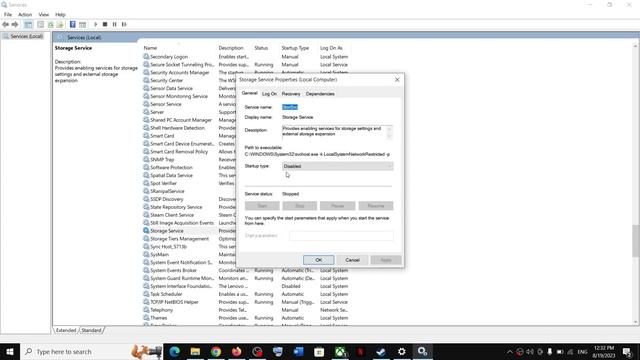640x360 pixels.
Task: Click the Refresh toolbar icon
Action: [51, 24]
